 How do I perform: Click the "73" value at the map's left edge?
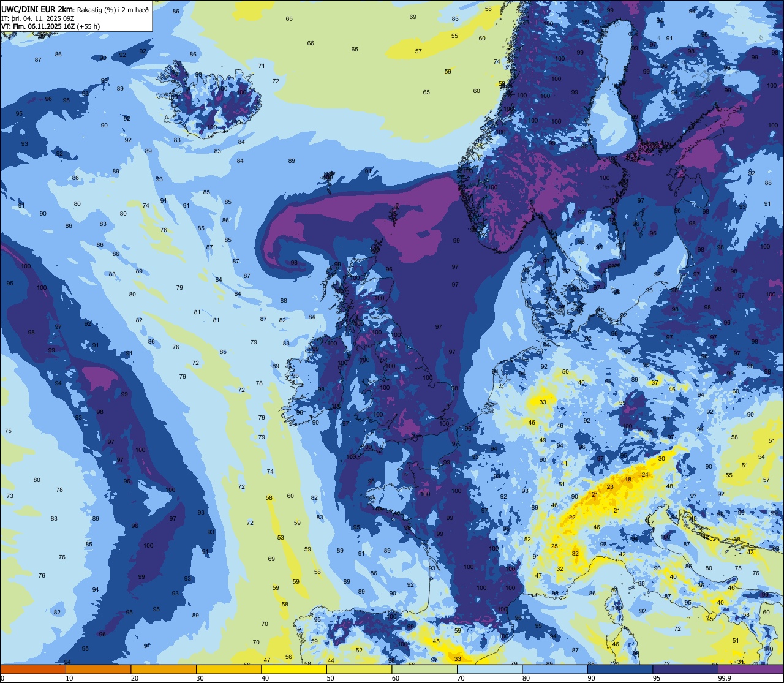tap(10, 496)
